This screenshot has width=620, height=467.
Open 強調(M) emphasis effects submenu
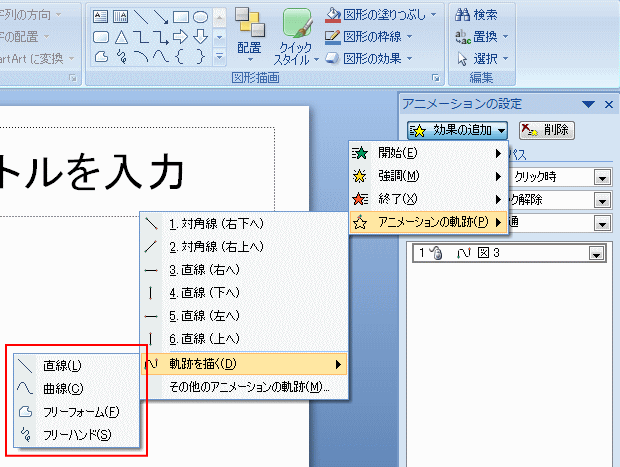pos(428,176)
